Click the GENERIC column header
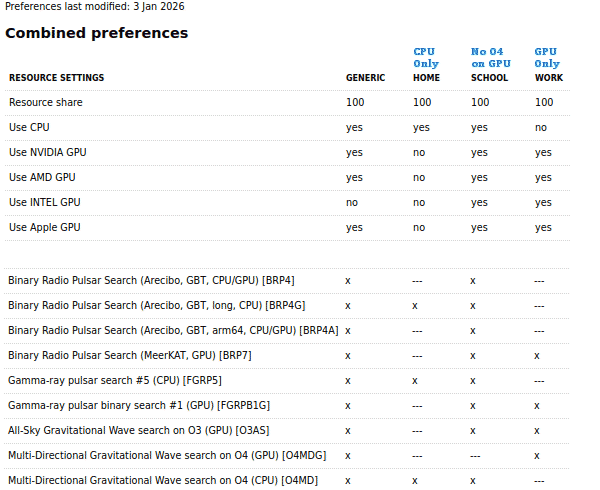 pos(365,78)
